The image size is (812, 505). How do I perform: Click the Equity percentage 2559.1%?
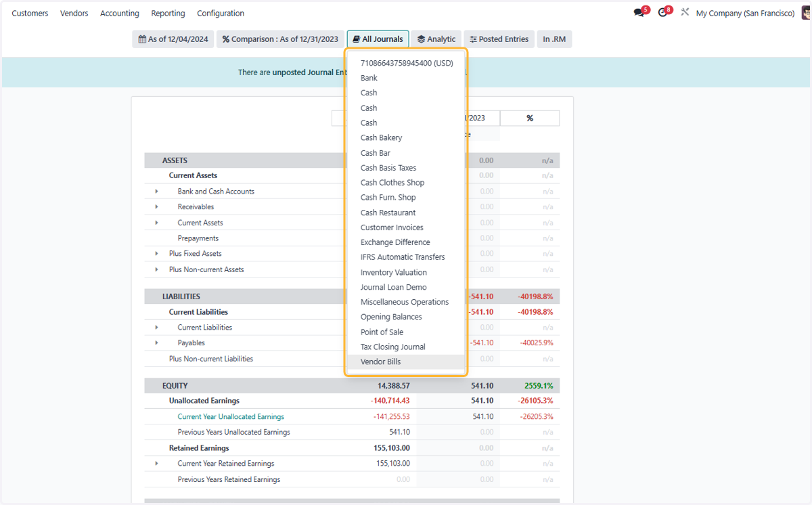click(539, 386)
